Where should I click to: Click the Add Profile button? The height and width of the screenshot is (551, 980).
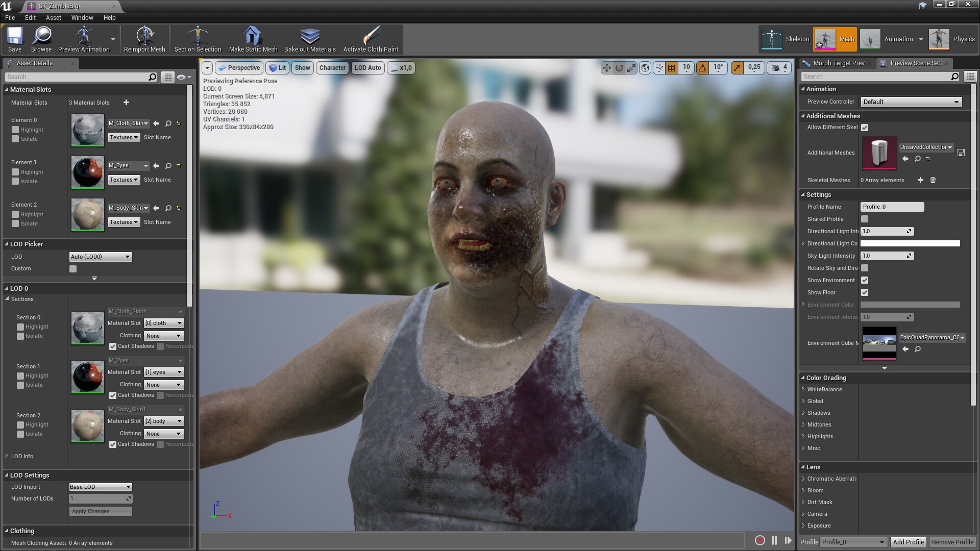(908, 542)
